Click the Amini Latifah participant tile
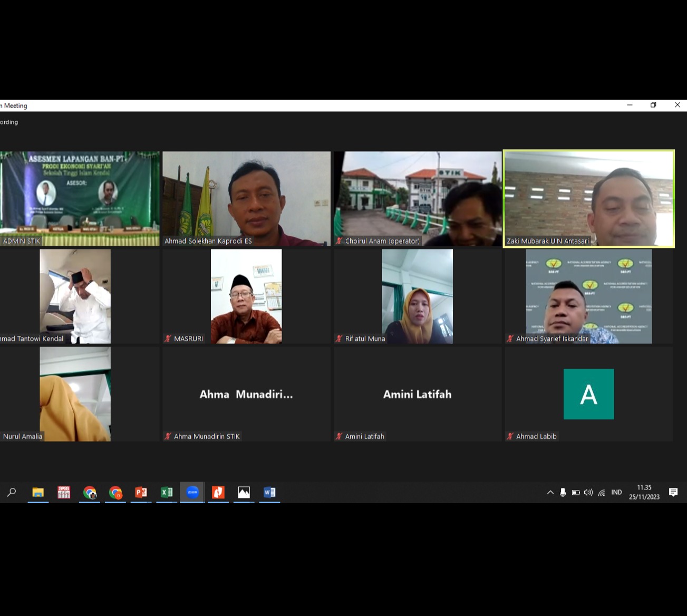The width and height of the screenshot is (687, 616). [417, 394]
